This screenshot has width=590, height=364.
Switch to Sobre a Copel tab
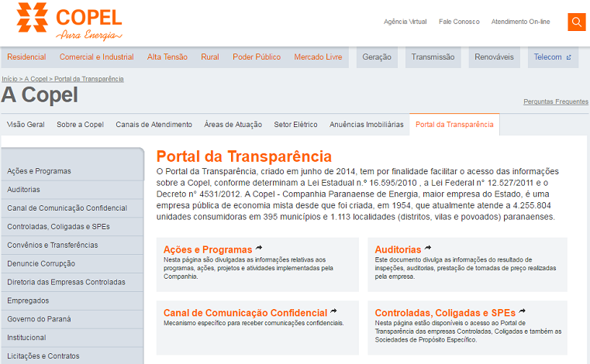coord(80,125)
